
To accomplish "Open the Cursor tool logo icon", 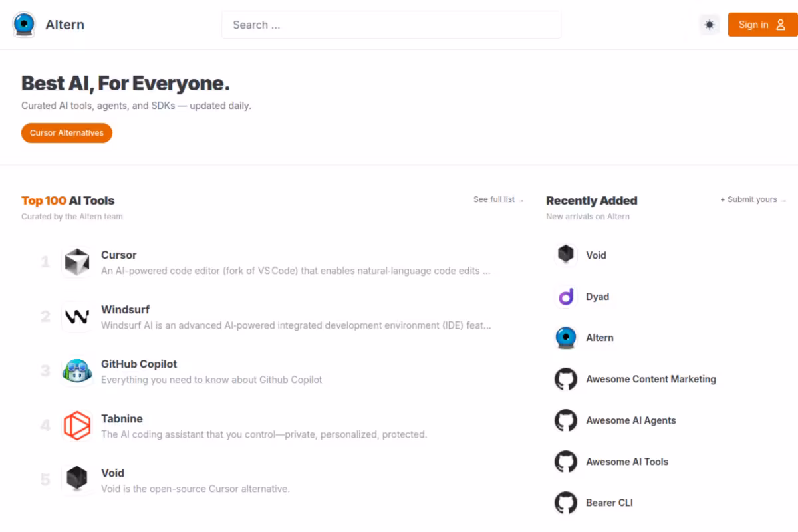I will [76, 263].
